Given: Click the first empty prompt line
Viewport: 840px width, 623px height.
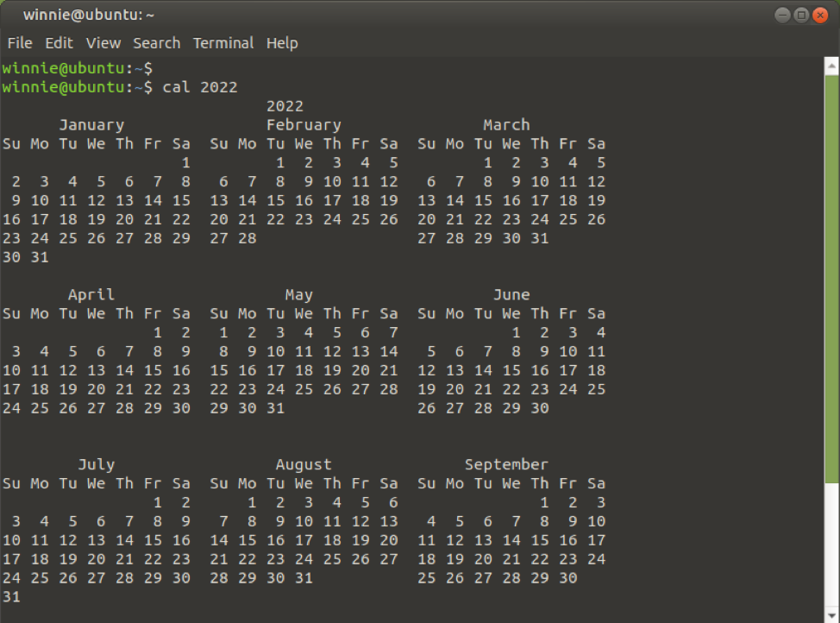Looking at the screenshot, I should 78,69.
